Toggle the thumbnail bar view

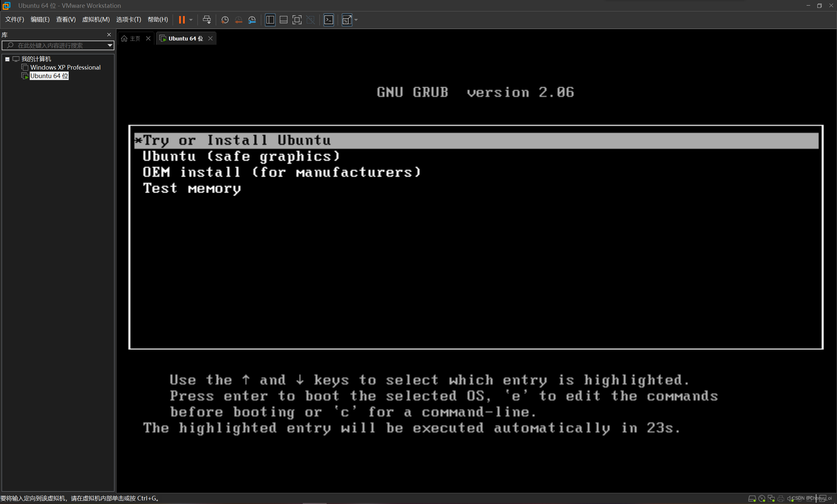[x=283, y=20]
